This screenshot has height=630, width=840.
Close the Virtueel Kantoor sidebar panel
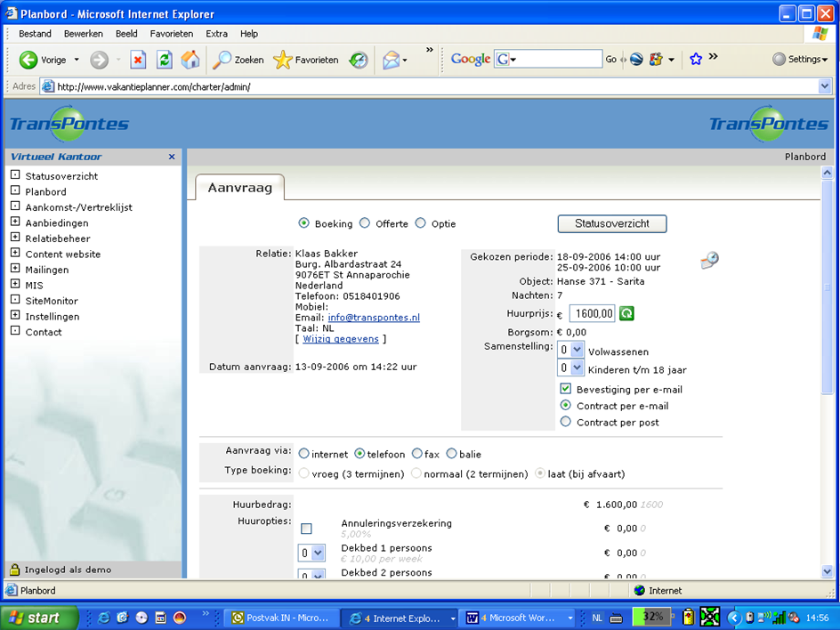point(172,157)
